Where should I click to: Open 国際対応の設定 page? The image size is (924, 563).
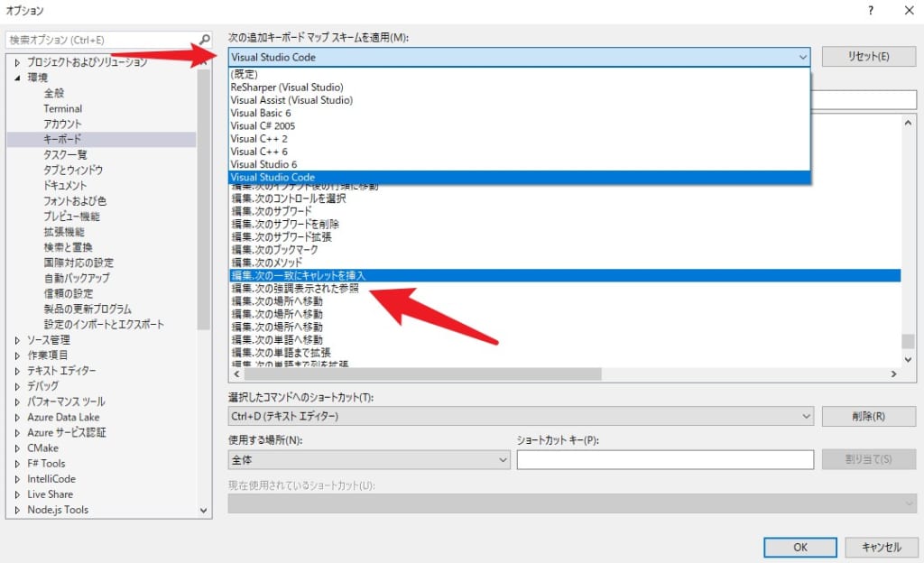pyautogui.click(x=79, y=262)
